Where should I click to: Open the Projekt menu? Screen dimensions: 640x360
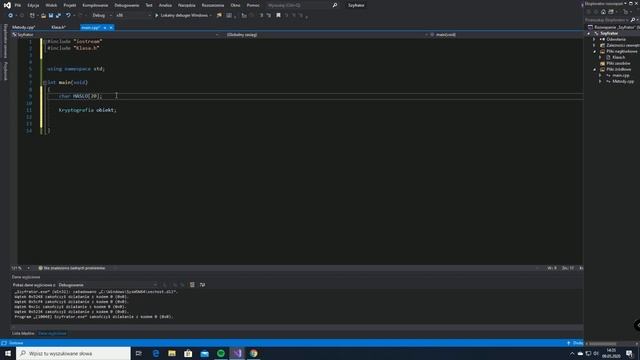(x=70, y=5)
